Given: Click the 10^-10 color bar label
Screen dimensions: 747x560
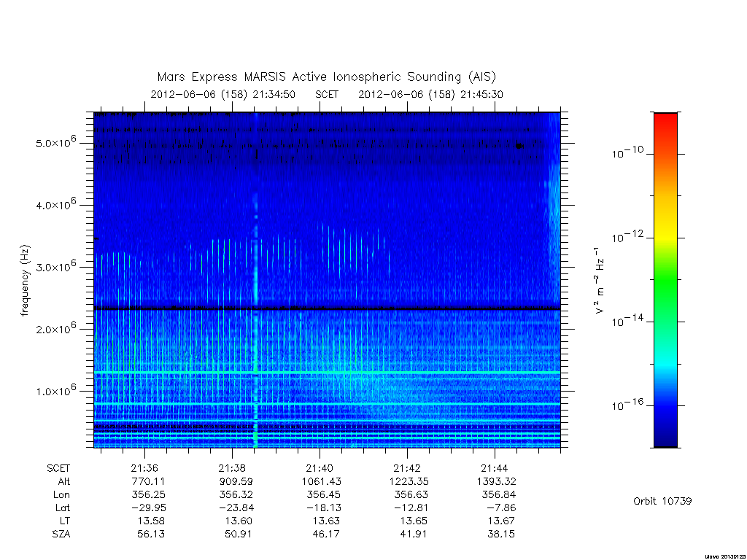Looking at the screenshot, I should (x=627, y=152).
